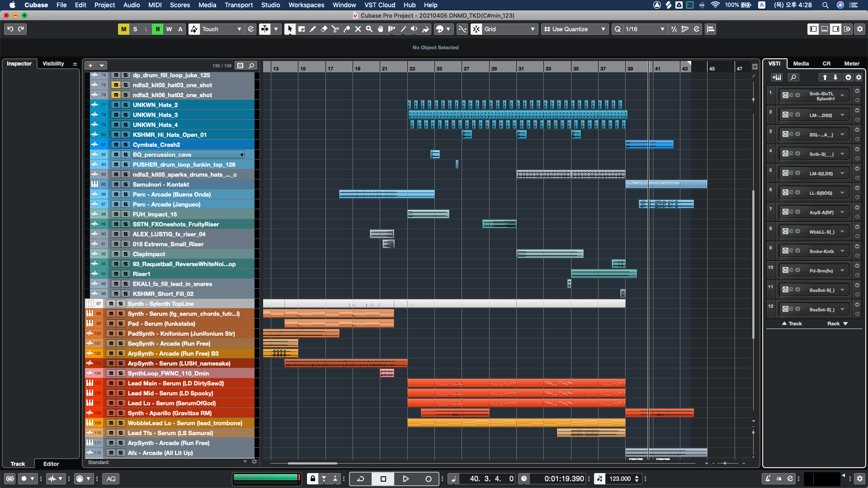Viewport: 868px width, 488px height.
Task: Select the Erase tool
Action: (324, 29)
